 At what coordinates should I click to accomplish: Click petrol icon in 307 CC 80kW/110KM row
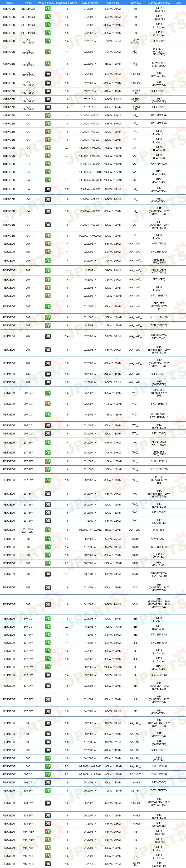pyautogui.click(x=48, y=619)
